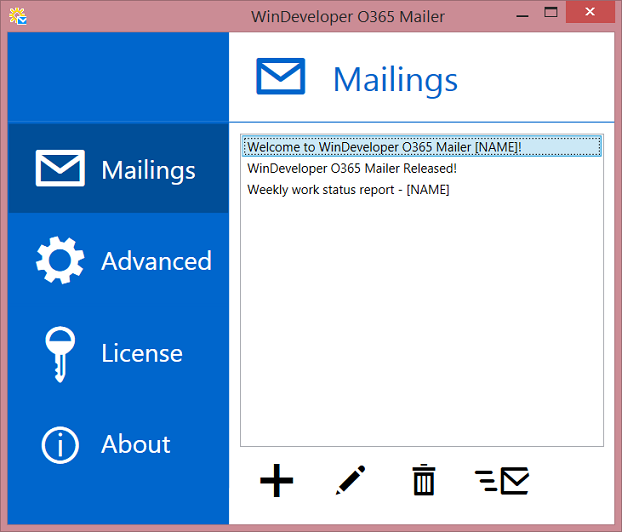
Task: Delete selected mailing using trash icon
Action: pos(424,481)
